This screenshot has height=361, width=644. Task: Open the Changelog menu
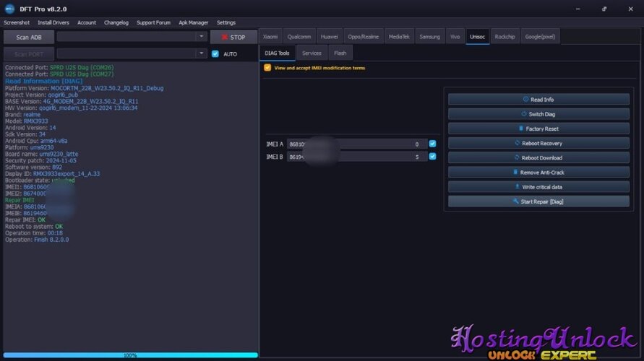pyautogui.click(x=116, y=22)
